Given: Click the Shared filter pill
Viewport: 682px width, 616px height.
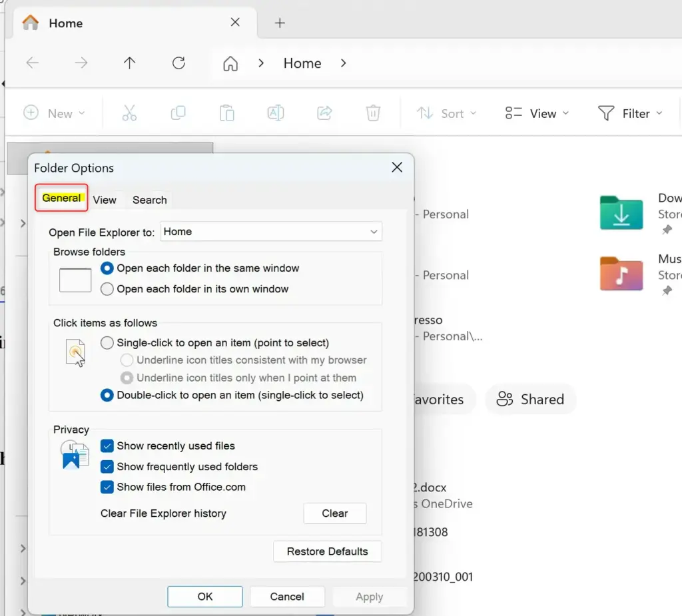Looking at the screenshot, I should pos(531,399).
